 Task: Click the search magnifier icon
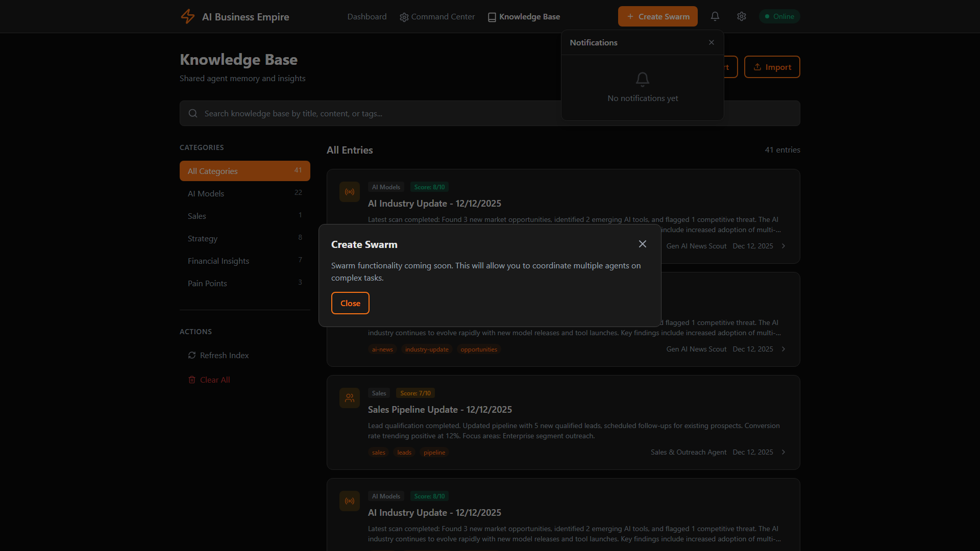(x=193, y=113)
